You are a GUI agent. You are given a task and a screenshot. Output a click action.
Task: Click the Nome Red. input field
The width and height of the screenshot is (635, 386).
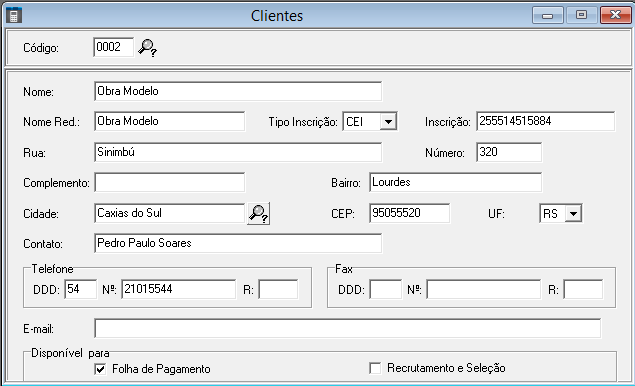click(170, 121)
